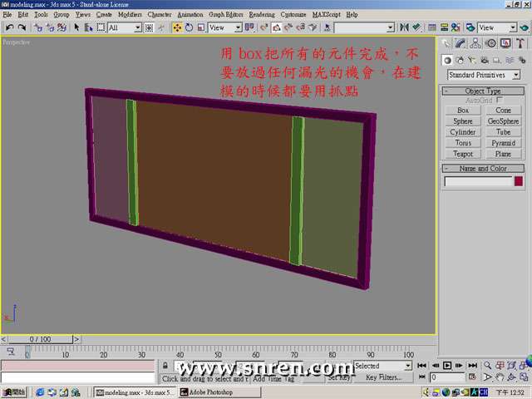The height and width of the screenshot is (399, 532).
Task: Collapse the Name and Color rollout
Action: click(x=483, y=168)
